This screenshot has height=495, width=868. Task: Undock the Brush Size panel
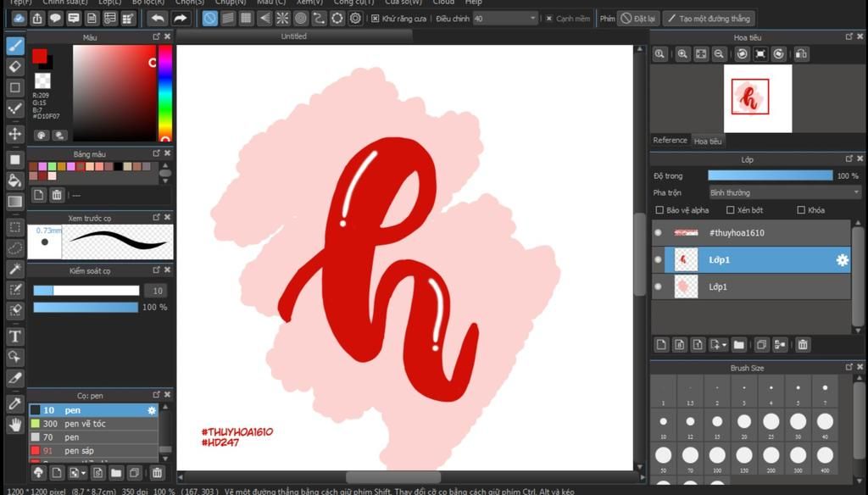(x=849, y=367)
